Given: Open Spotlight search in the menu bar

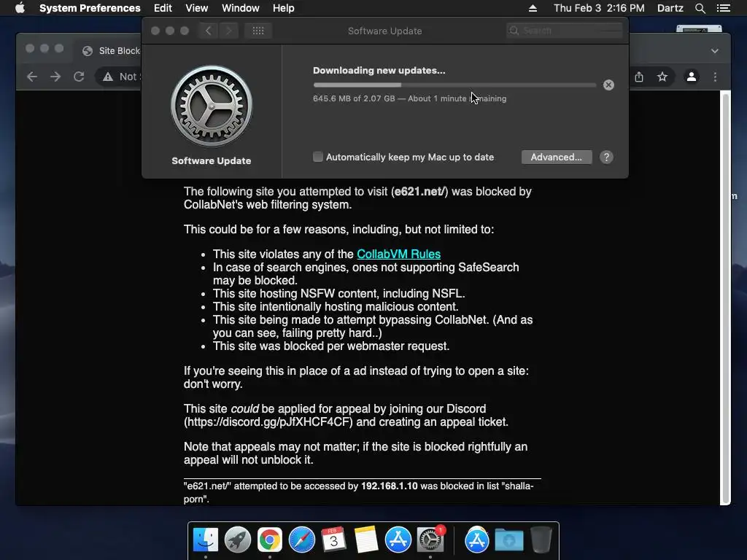Looking at the screenshot, I should (700, 8).
